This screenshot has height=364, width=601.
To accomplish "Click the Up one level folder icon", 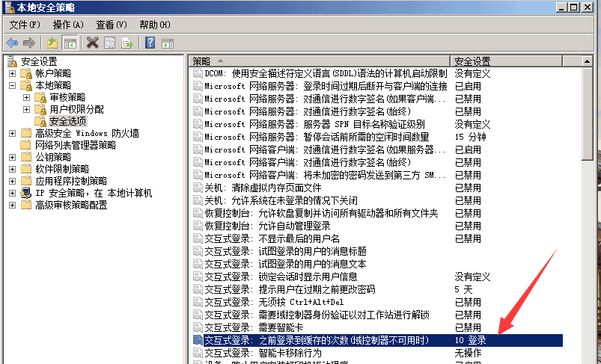I will pos(52,43).
